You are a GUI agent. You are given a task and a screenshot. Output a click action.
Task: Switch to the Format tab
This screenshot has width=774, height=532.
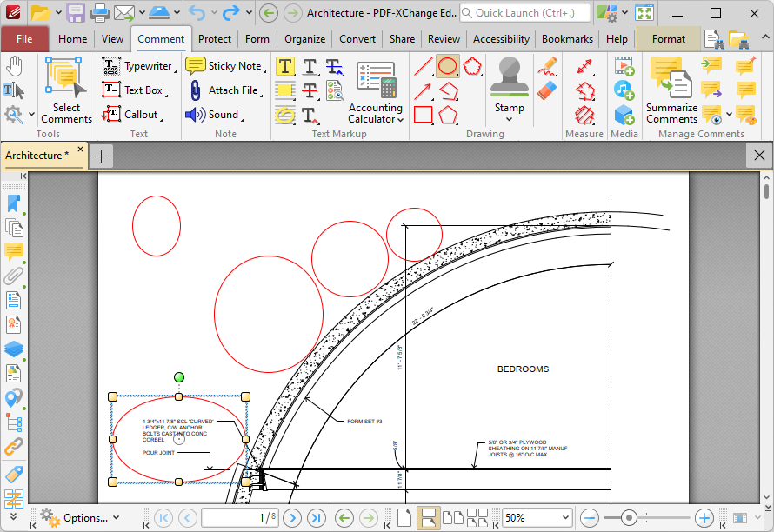point(669,39)
